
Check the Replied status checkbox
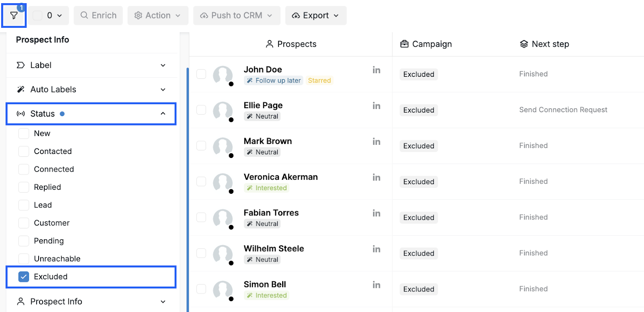click(x=24, y=187)
